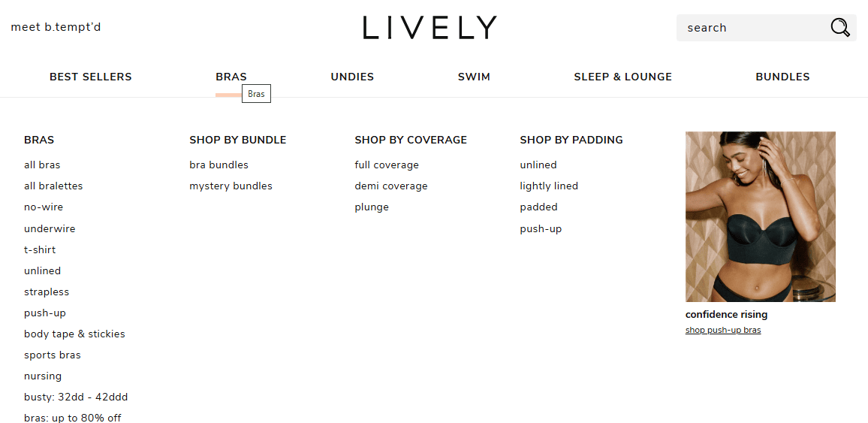This screenshot has width=868, height=423.
Task: Click the shop push-up bras link
Action: coord(723,330)
